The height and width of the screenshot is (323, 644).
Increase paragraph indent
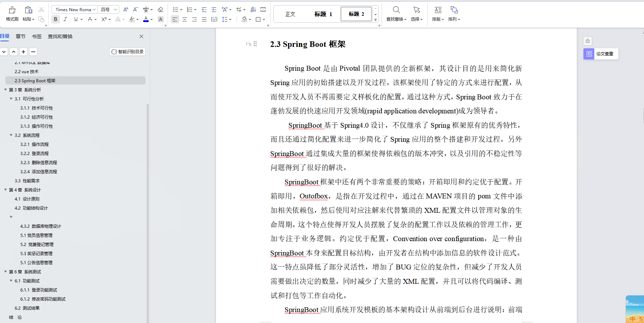pos(214,9)
